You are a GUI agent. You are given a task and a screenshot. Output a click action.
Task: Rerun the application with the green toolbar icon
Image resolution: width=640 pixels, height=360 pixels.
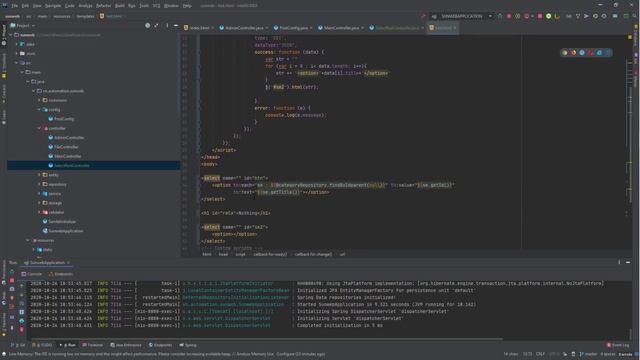(x=500, y=16)
